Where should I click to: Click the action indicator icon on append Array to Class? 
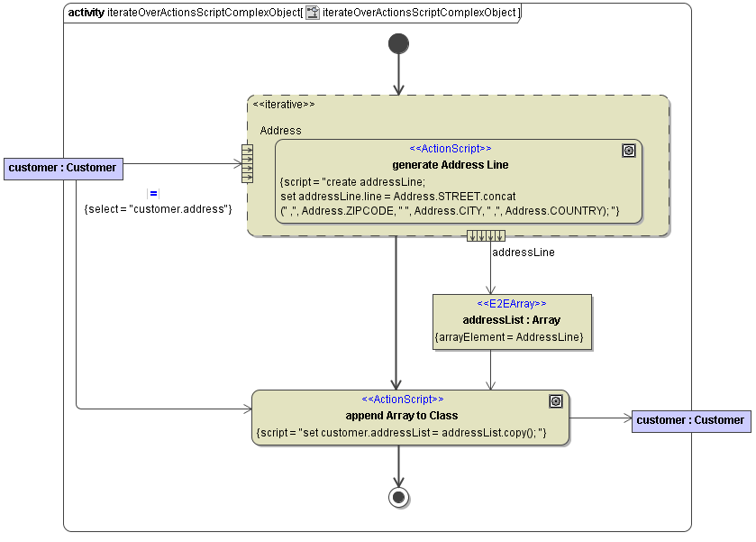tap(556, 400)
